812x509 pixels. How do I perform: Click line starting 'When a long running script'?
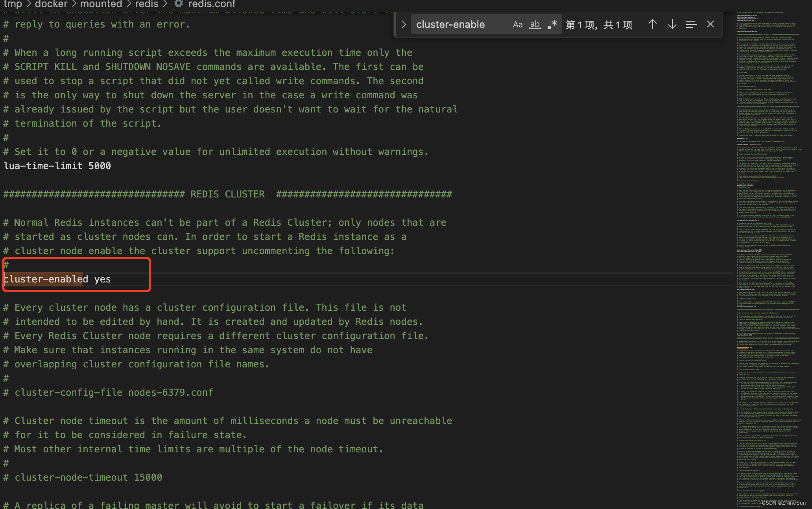point(208,52)
